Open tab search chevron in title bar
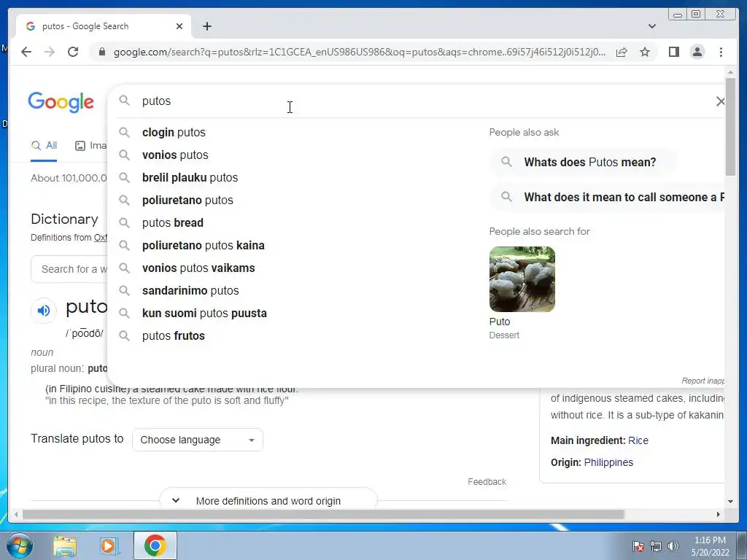The height and width of the screenshot is (560, 747). [651, 26]
